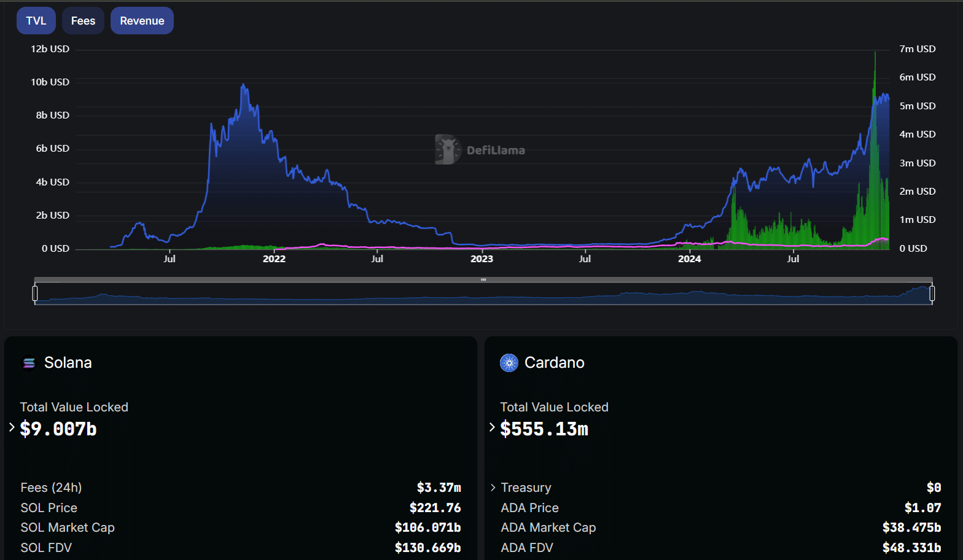The height and width of the screenshot is (560, 963).
Task: Select the $1.07 ADA price value
Action: pos(923,508)
